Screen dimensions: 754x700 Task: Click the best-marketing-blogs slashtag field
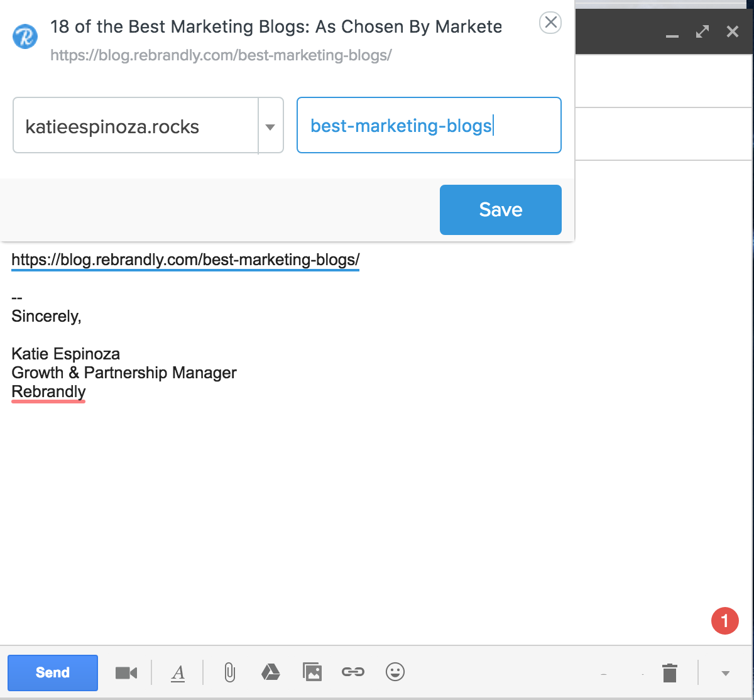[429, 125]
